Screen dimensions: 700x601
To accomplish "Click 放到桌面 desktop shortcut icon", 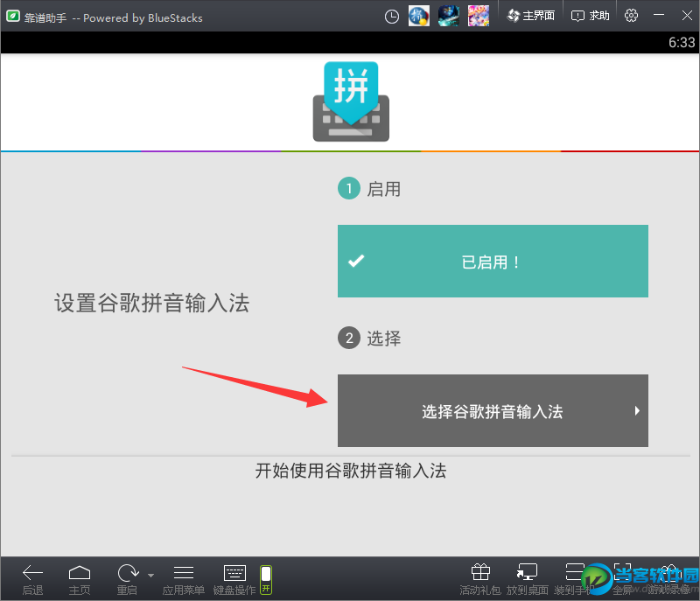I will click(527, 572).
